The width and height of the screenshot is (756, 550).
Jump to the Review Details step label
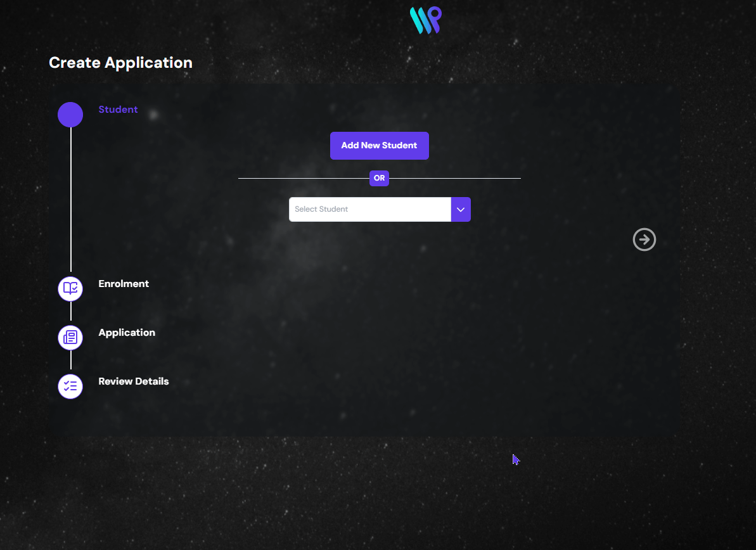point(134,381)
